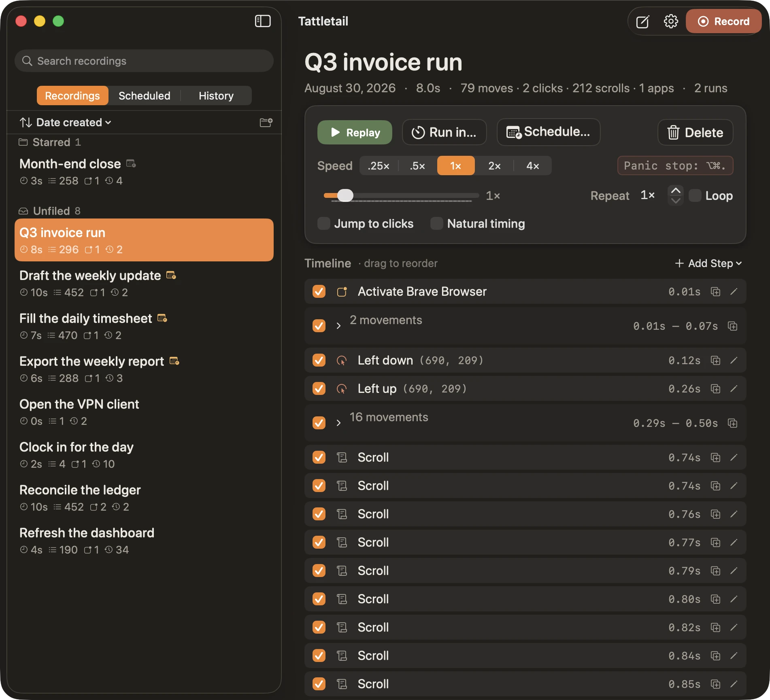Replay the Q3 invoice run
This screenshot has height=700, width=770.
355,132
